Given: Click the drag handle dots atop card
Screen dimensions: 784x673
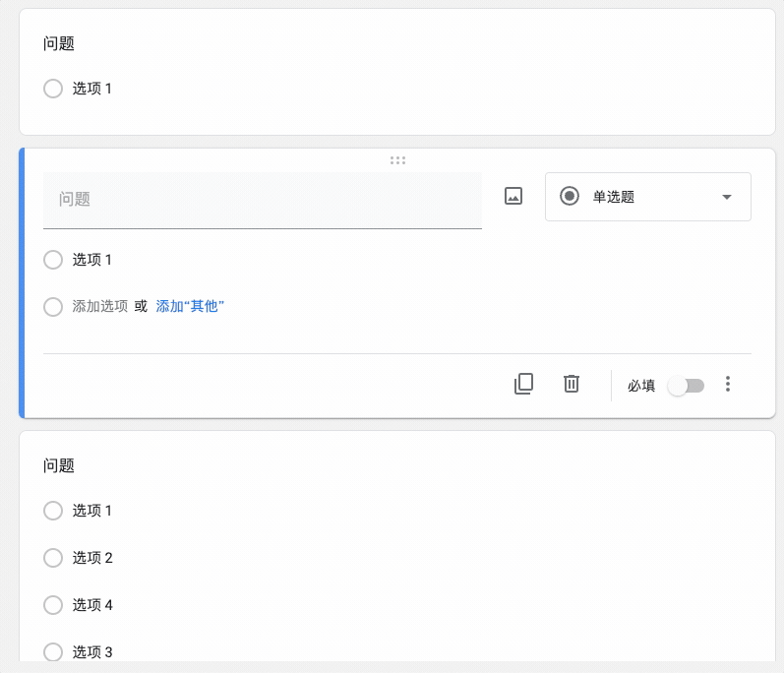Looking at the screenshot, I should 397,159.
